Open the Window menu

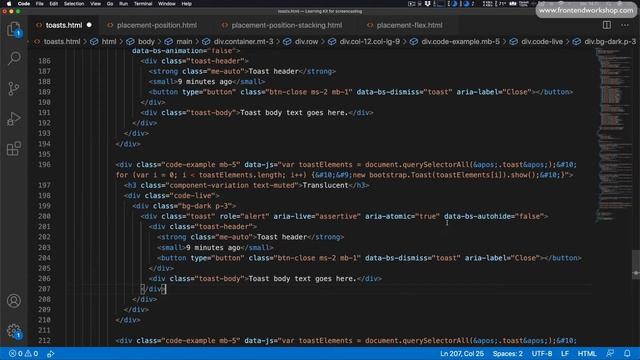(167, 4)
